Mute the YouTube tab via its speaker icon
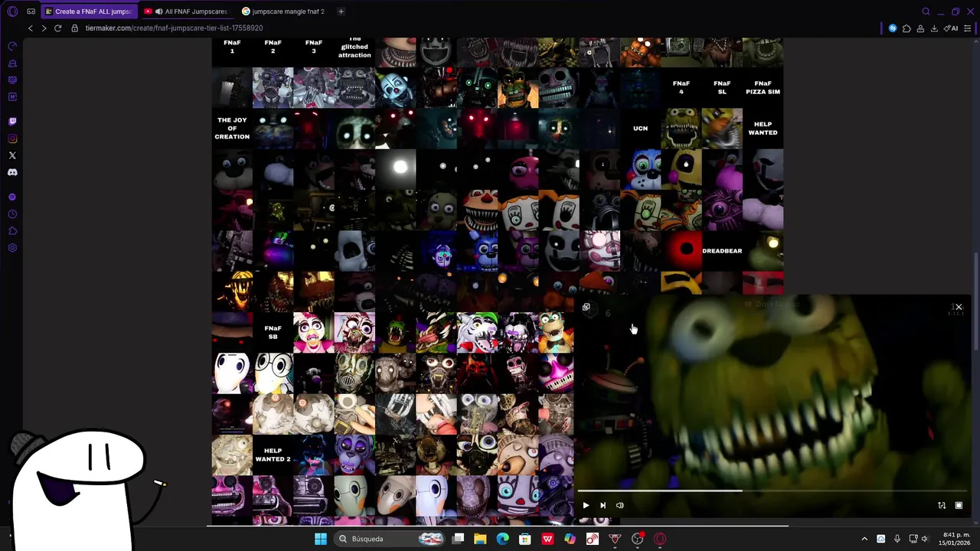The height and width of the screenshot is (551, 980). click(x=158, y=11)
